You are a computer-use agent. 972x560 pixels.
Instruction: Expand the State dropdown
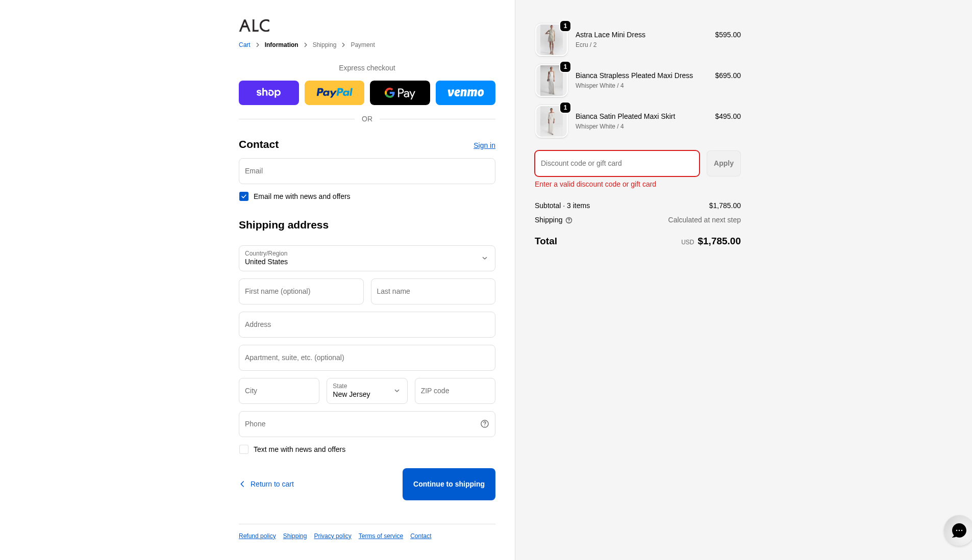pos(367,391)
